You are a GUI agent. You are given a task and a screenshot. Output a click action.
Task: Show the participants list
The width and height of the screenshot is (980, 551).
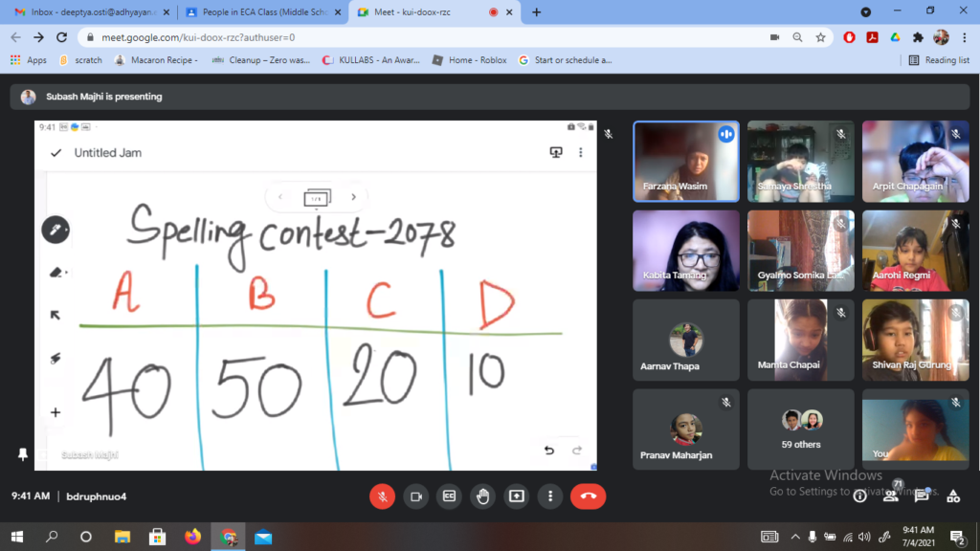click(891, 496)
